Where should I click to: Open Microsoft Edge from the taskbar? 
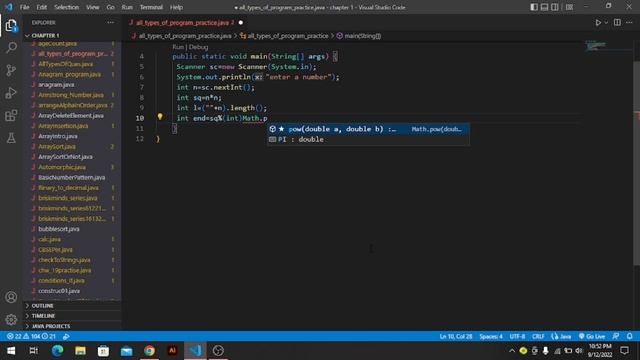(57, 351)
